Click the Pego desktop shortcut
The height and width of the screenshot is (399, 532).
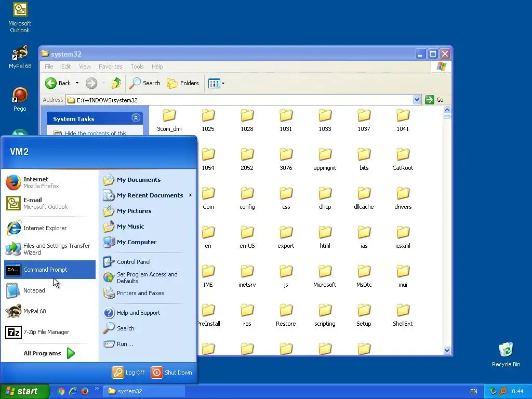point(20,99)
